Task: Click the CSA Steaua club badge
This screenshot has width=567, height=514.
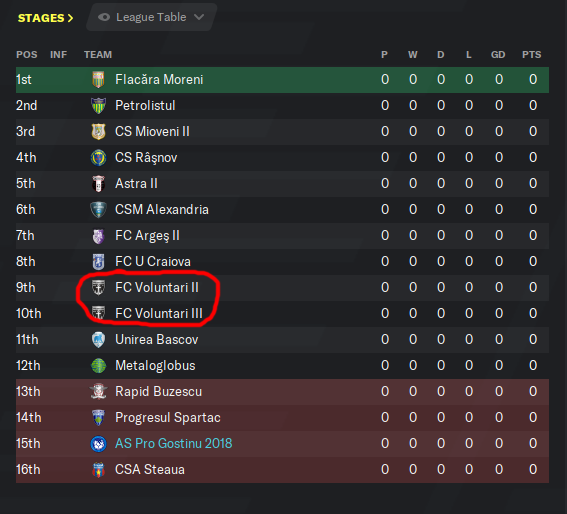Action: pyautogui.click(x=98, y=470)
